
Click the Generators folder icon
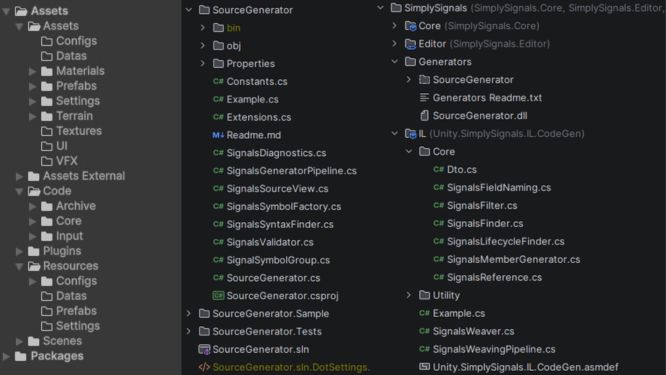pos(410,62)
